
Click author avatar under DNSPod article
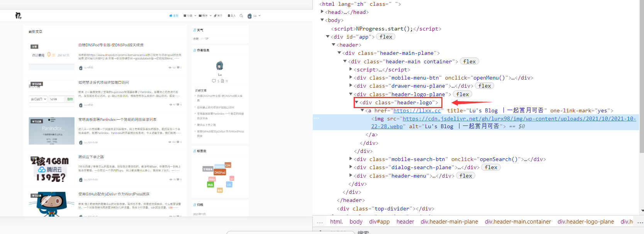tap(81, 68)
